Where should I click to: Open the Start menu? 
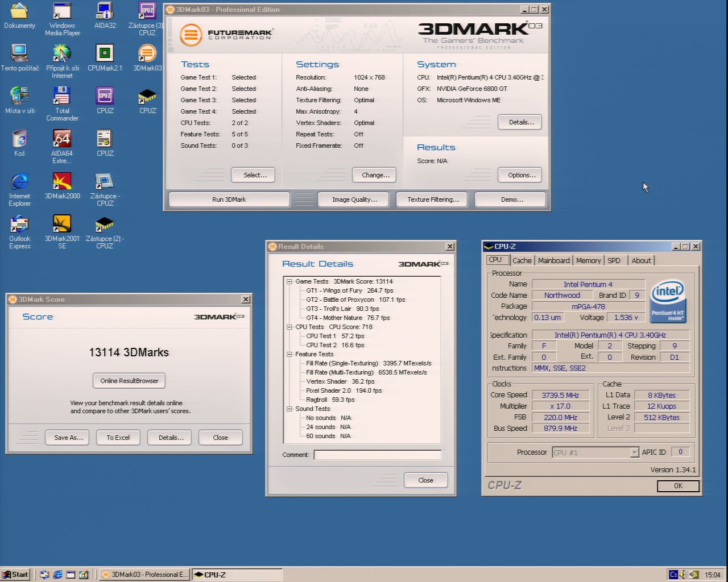pyautogui.click(x=15, y=575)
